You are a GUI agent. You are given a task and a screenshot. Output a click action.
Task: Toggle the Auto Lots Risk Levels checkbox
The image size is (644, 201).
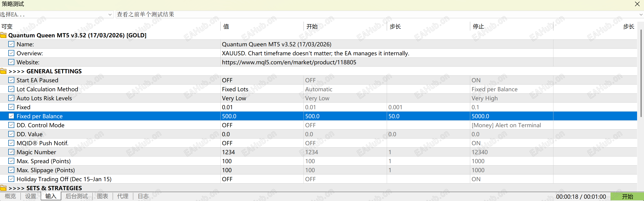11,98
